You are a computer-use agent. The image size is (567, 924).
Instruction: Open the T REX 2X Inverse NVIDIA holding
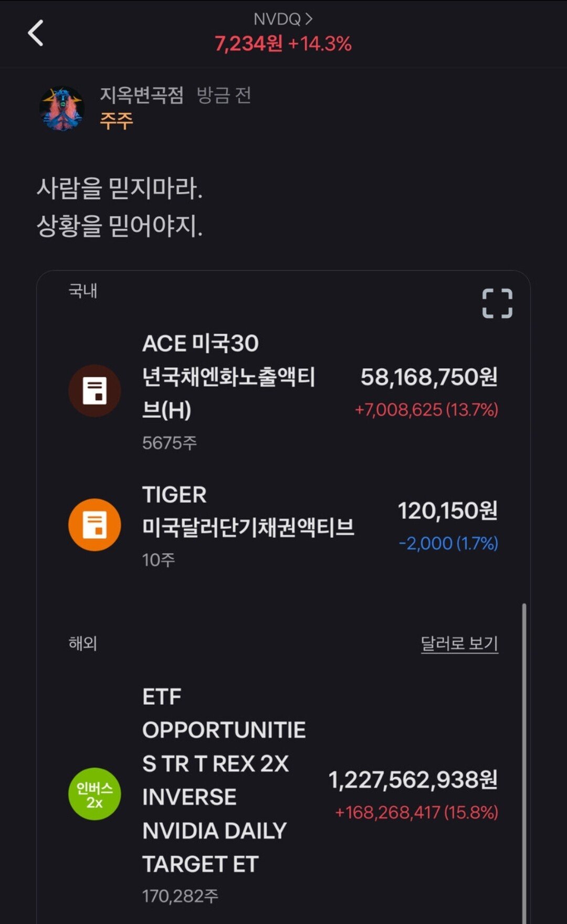(215, 780)
